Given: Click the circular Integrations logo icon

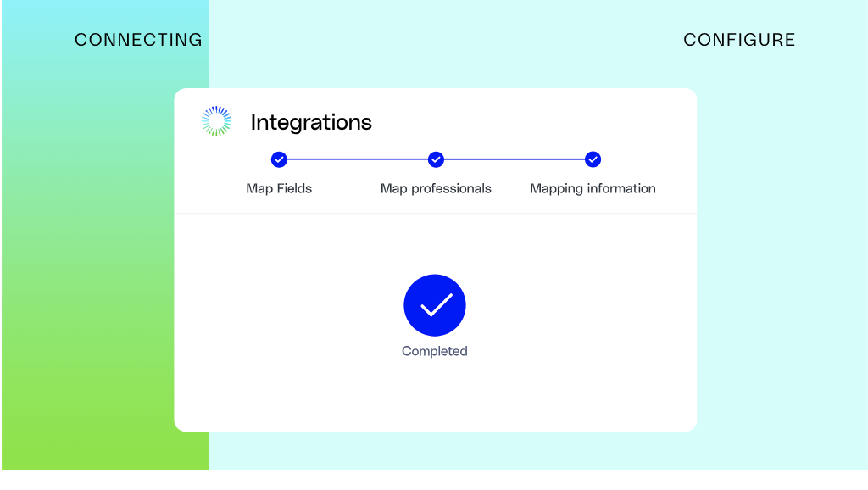Looking at the screenshot, I should coord(215,120).
